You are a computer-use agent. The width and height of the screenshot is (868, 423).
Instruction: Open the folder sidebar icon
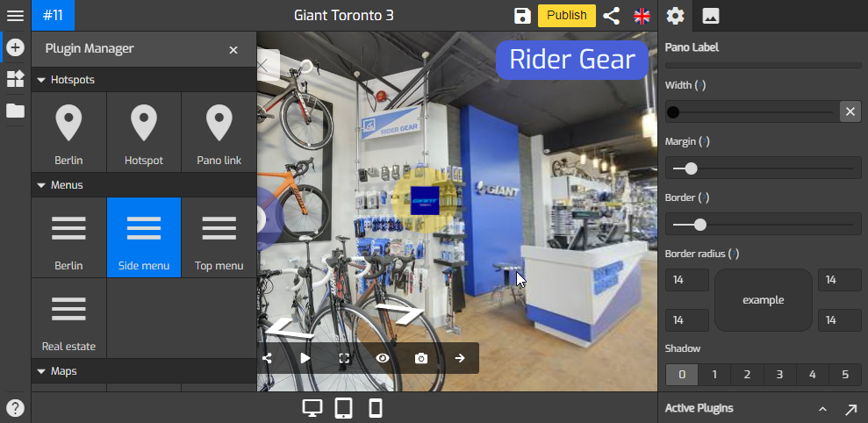coord(15,111)
